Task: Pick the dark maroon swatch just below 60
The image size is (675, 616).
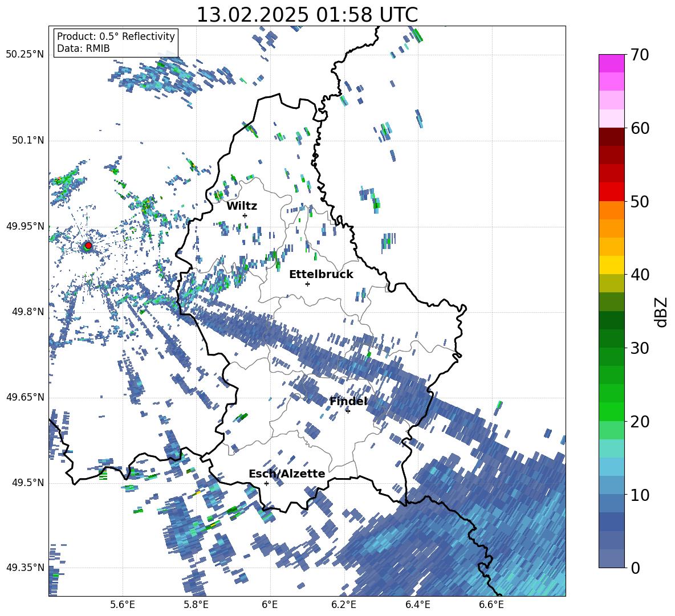Action: point(611,137)
